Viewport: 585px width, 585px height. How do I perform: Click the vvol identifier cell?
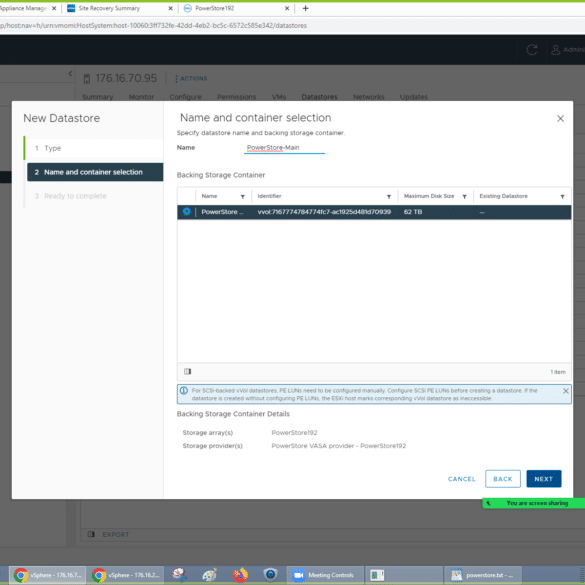(x=324, y=212)
